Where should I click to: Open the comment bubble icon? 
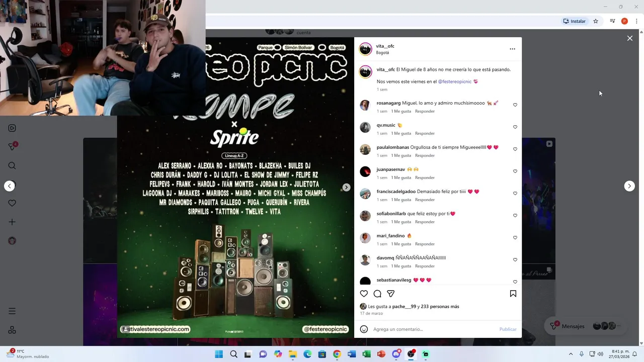(x=377, y=294)
